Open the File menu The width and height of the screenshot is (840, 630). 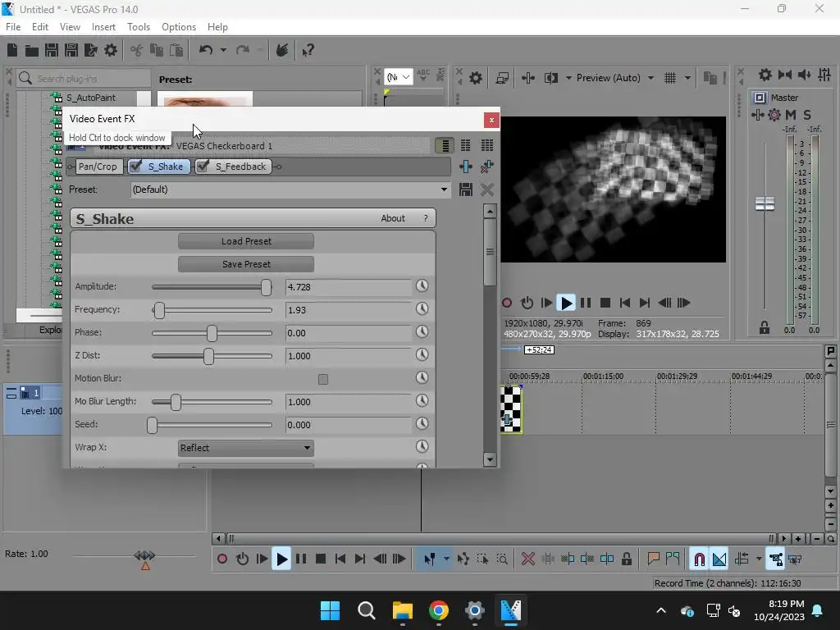point(13,27)
